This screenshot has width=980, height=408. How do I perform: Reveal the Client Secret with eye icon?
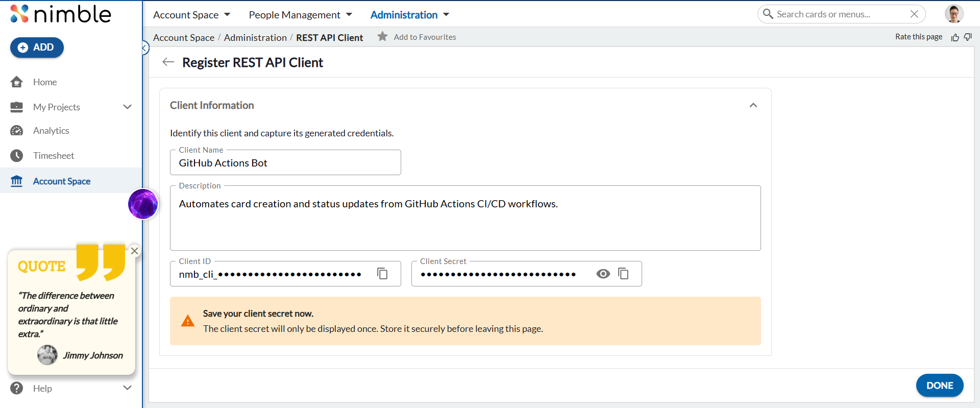pyautogui.click(x=603, y=274)
